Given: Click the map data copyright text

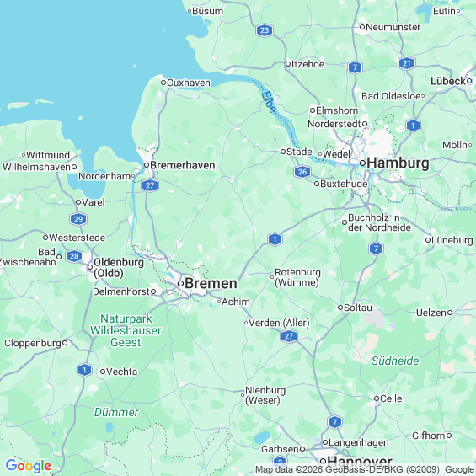Looking at the screenshot, I should tap(365, 469).
